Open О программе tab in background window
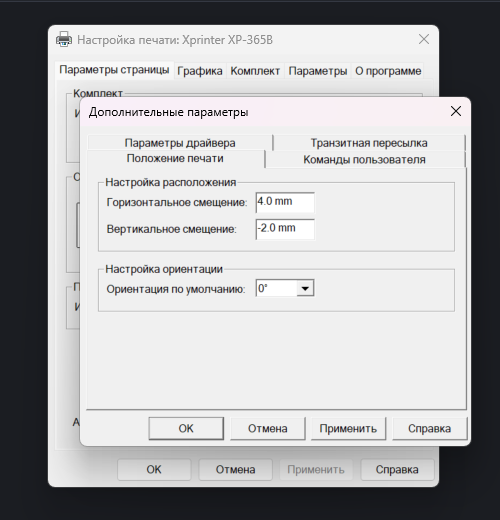Screen dimensions: 500x520 coord(388,71)
